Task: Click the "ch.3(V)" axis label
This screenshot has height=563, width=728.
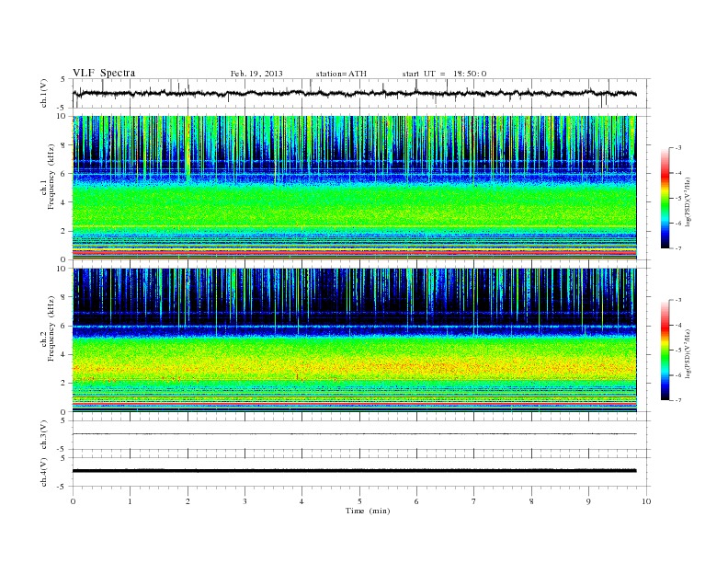Action: (x=44, y=435)
